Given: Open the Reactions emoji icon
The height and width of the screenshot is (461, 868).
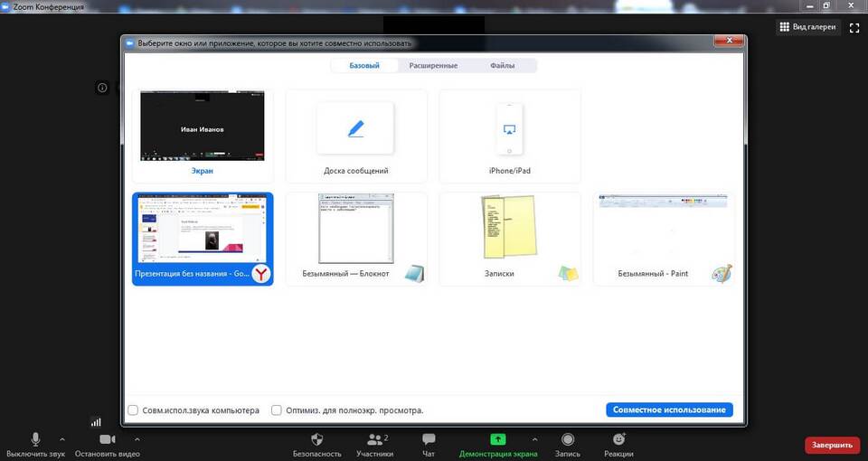Looking at the screenshot, I should pyautogui.click(x=618, y=439).
